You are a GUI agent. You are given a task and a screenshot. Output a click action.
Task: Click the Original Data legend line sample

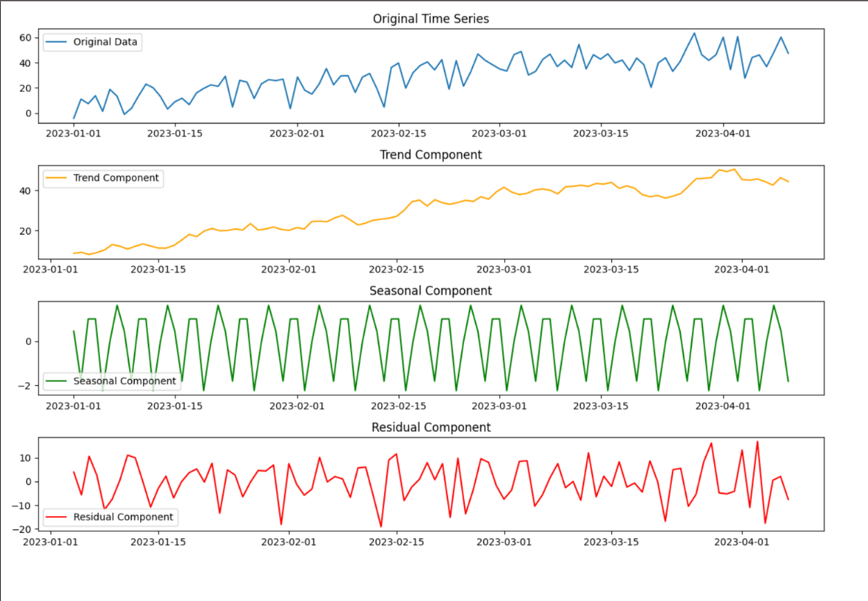(57, 42)
